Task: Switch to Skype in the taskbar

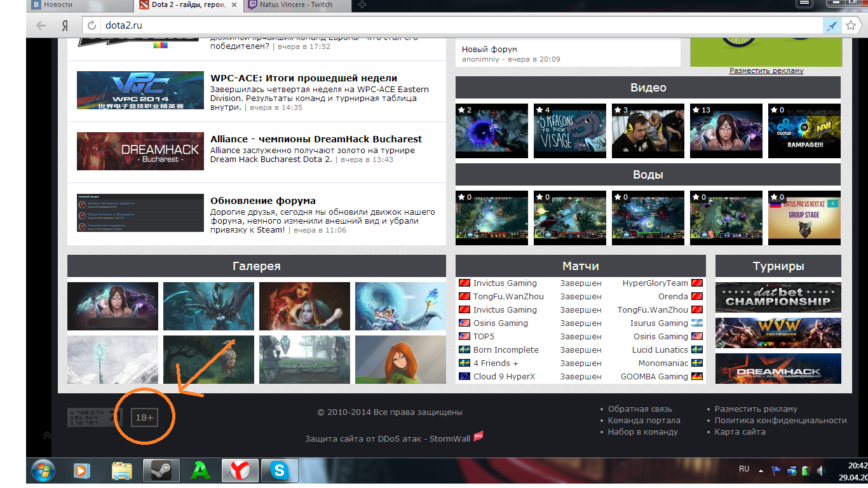Action: pos(280,471)
